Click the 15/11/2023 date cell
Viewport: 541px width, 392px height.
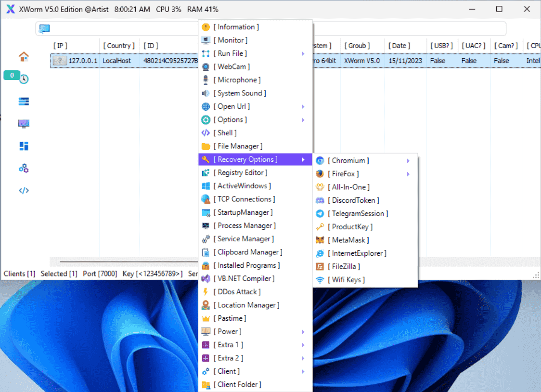(x=405, y=61)
